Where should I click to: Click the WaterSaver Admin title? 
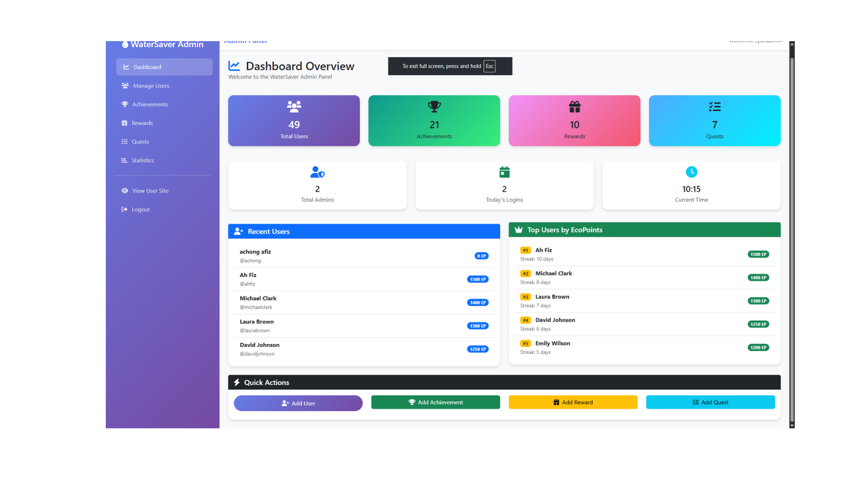tap(167, 44)
